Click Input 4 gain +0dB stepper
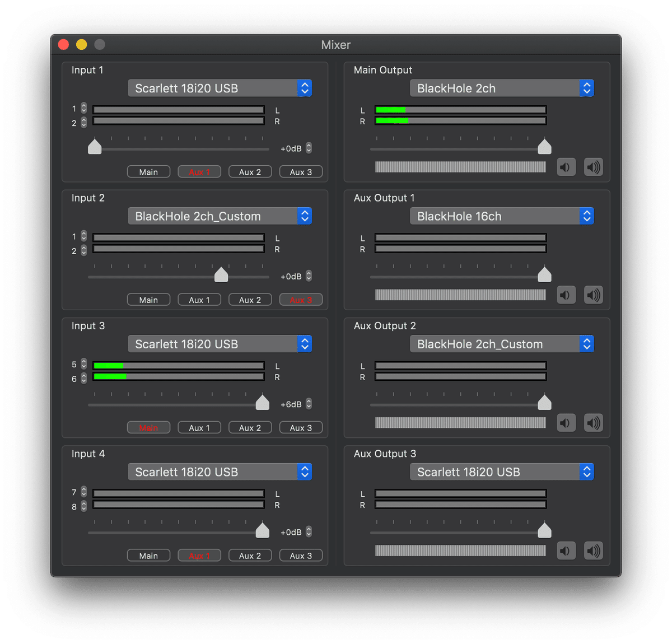Image resolution: width=672 pixels, height=644 pixels. click(x=309, y=531)
